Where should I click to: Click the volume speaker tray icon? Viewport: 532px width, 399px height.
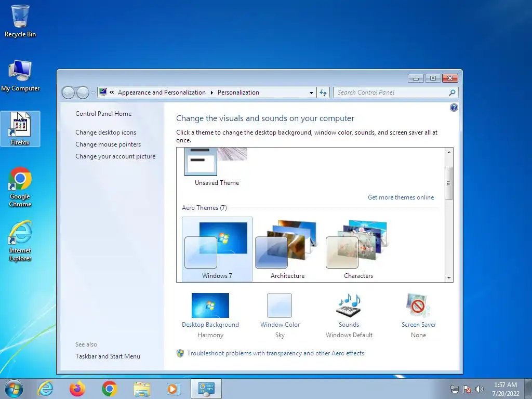click(480, 389)
